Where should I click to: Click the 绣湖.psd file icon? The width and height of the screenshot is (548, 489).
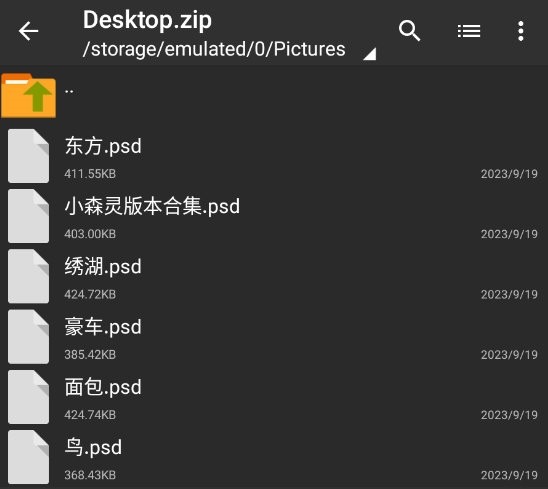tap(28, 276)
